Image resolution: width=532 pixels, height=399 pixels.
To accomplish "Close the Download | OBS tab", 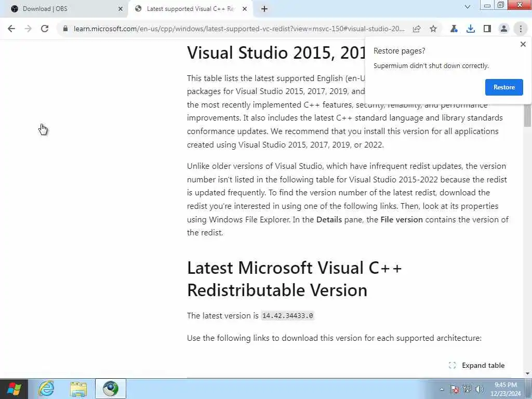I will (121, 9).
